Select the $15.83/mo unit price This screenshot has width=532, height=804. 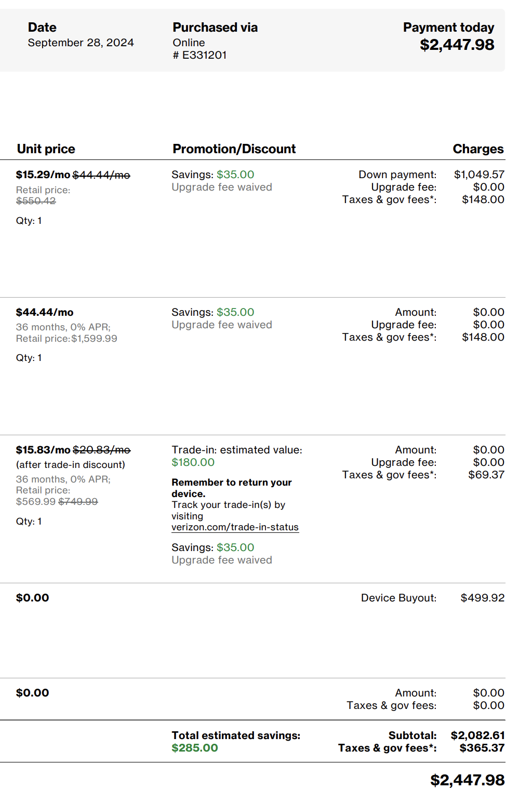tap(43, 450)
